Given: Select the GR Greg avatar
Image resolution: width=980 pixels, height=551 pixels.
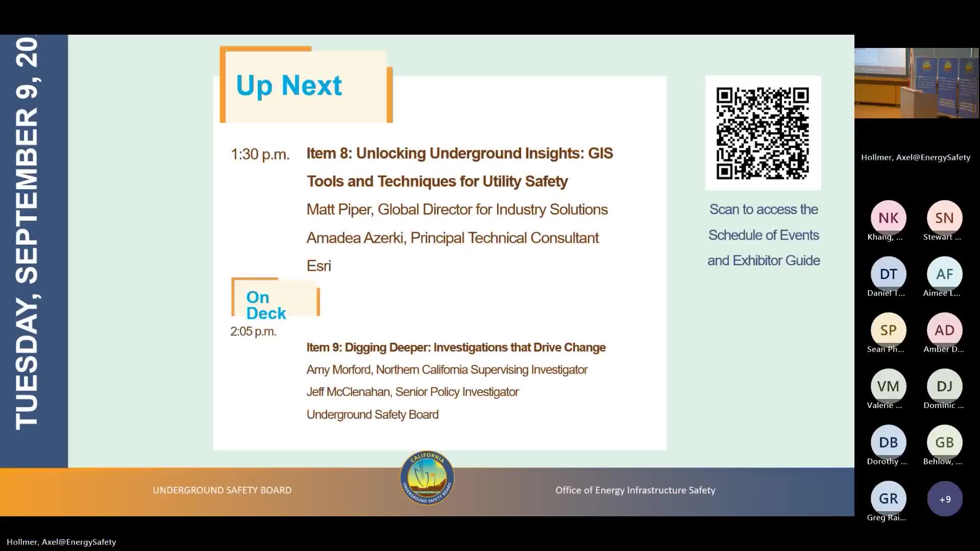Looking at the screenshot, I should click(x=888, y=498).
